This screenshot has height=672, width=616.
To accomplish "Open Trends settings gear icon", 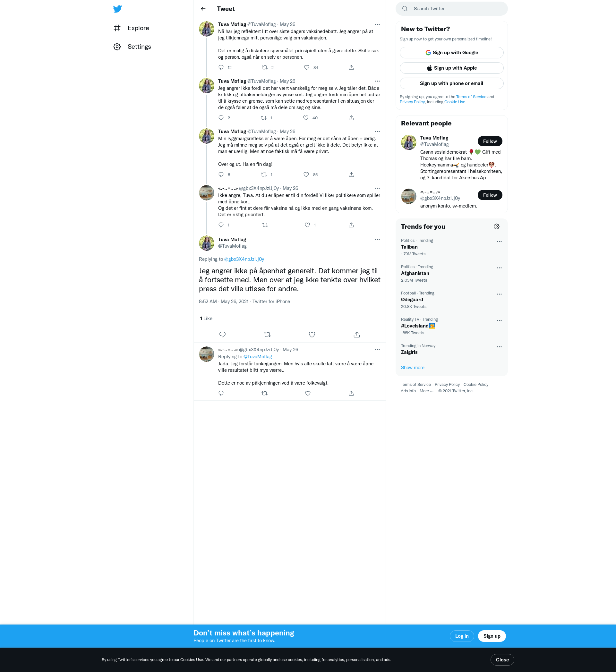I will pos(497,227).
